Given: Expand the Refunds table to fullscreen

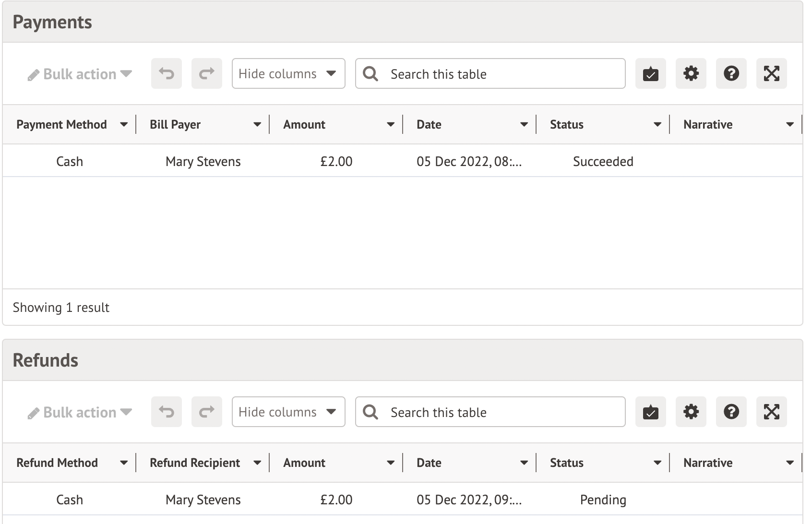Looking at the screenshot, I should click(771, 412).
